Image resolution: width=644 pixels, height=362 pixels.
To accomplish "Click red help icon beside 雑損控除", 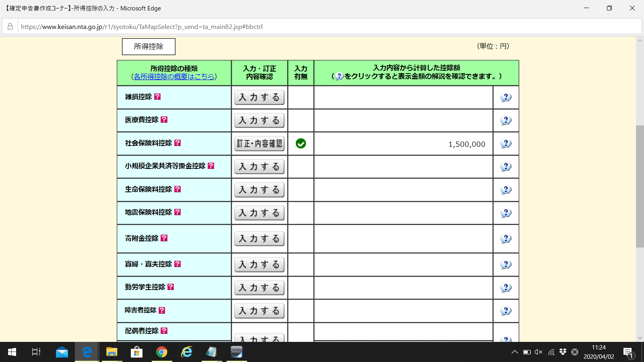I will [x=157, y=97].
